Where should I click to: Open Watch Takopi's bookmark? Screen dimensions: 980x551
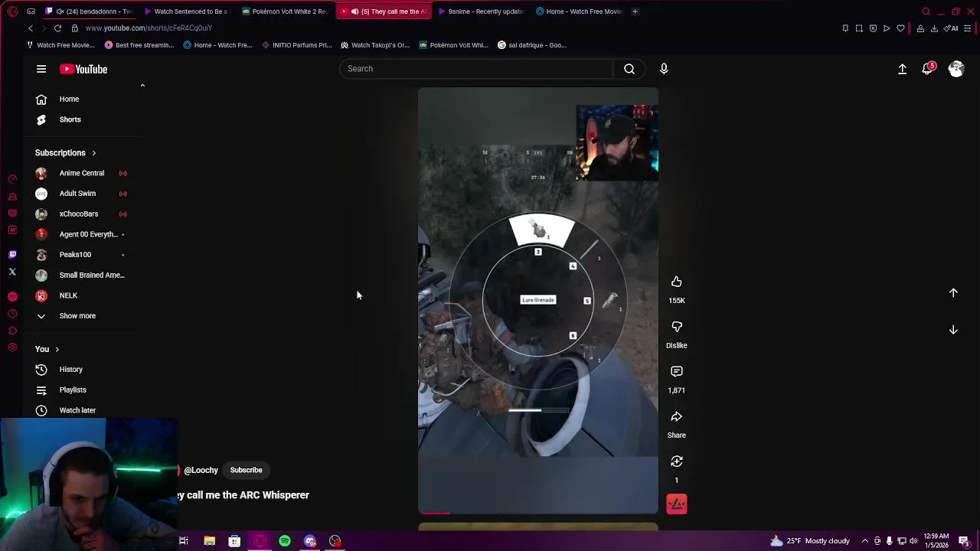375,45
